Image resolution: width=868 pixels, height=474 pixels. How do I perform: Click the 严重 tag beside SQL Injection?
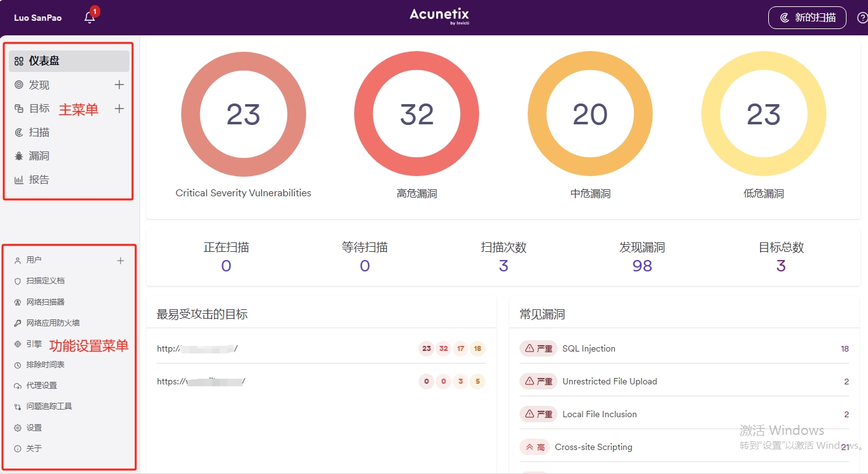click(538, 348)
